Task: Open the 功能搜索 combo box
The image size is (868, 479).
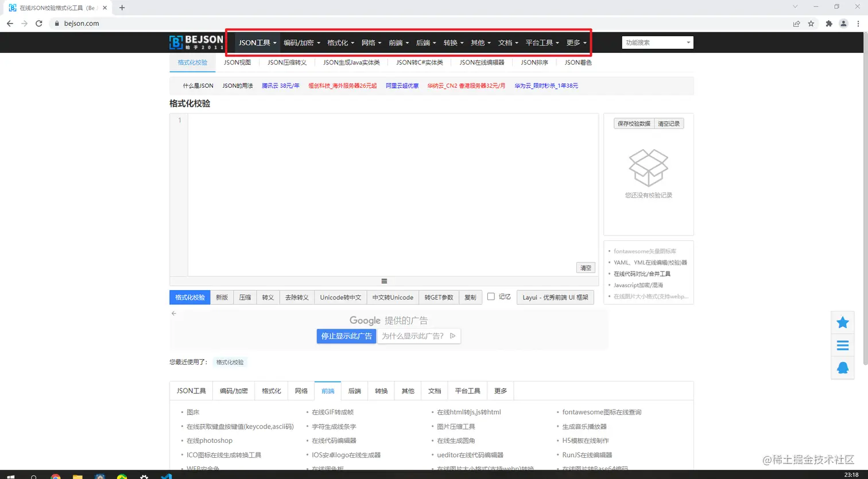Action: [x=657, y=42]
